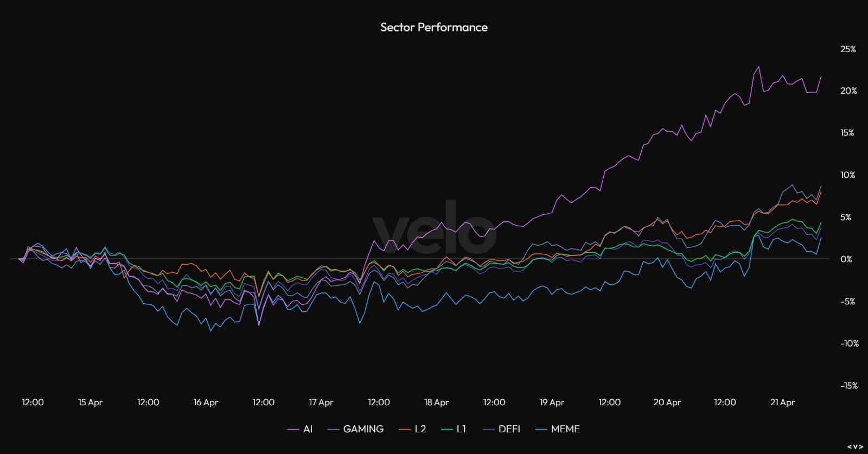The width and height of the screenshot is (868, 454).
Task: Click the 20 Apr axis label
Action: click(667, 402)
